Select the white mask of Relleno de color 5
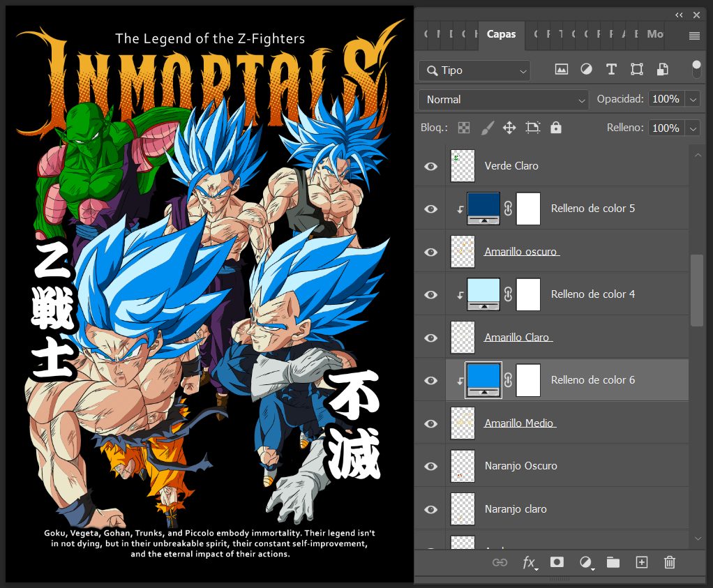Viewport: 713px width, 588px height. [528, 209]
